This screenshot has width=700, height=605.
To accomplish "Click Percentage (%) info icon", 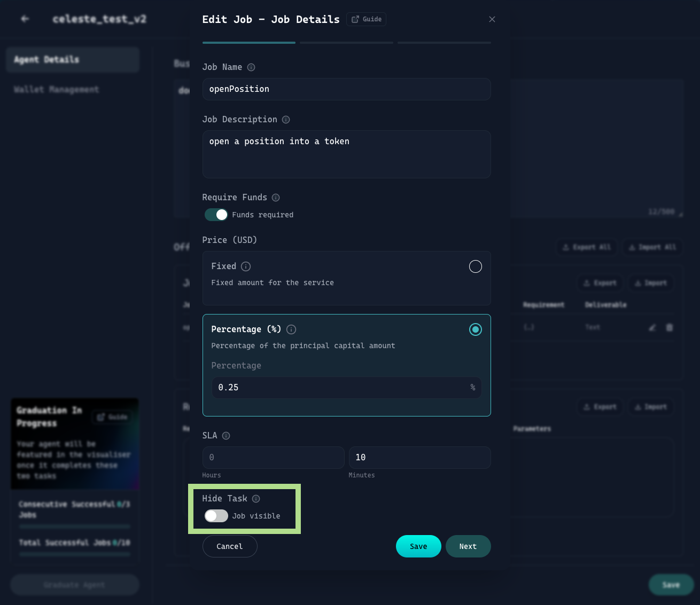I will pos(291,329).
